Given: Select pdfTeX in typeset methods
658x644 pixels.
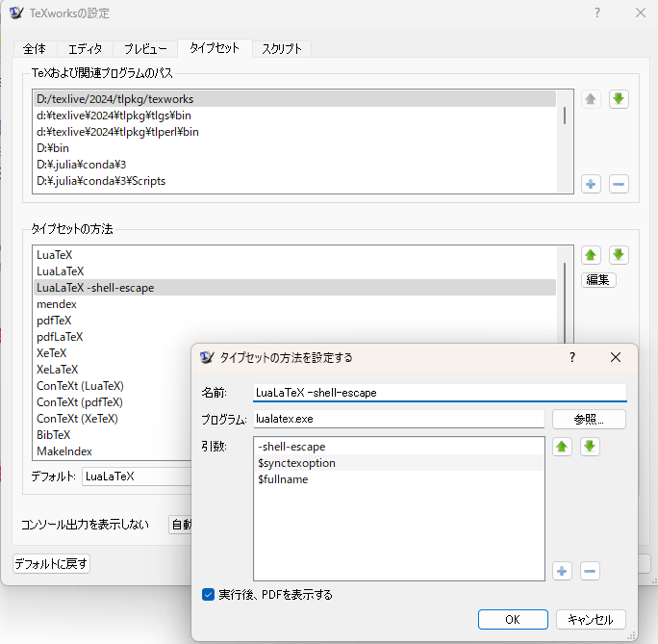Looking at the screenshot, I should [294, 321].
